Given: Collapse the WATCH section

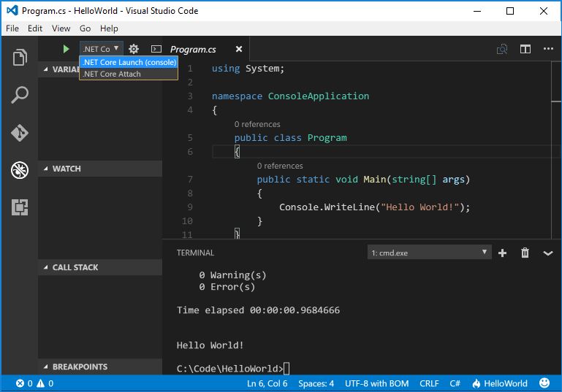Looking at the screenshot, I should click(100, 169).
